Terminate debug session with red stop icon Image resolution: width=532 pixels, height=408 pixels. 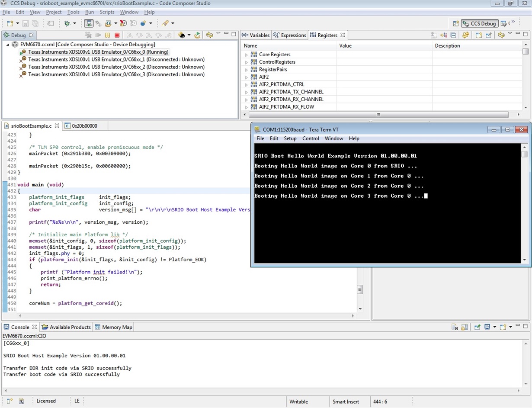click(117, 35)
